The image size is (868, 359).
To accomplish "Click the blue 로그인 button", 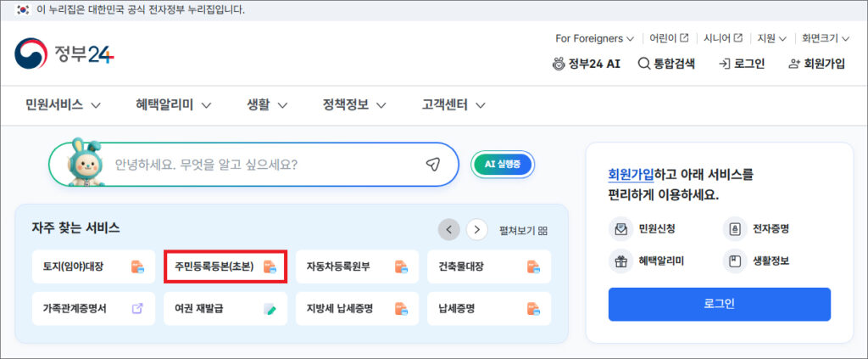I will click(x=719, y=304).
